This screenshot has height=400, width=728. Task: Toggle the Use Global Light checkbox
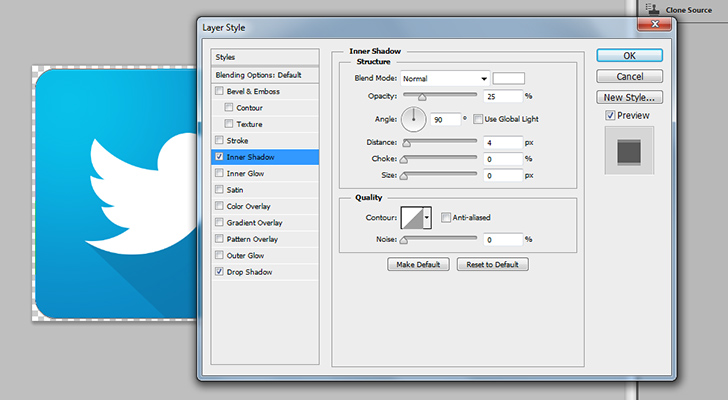tap(477, 119)
